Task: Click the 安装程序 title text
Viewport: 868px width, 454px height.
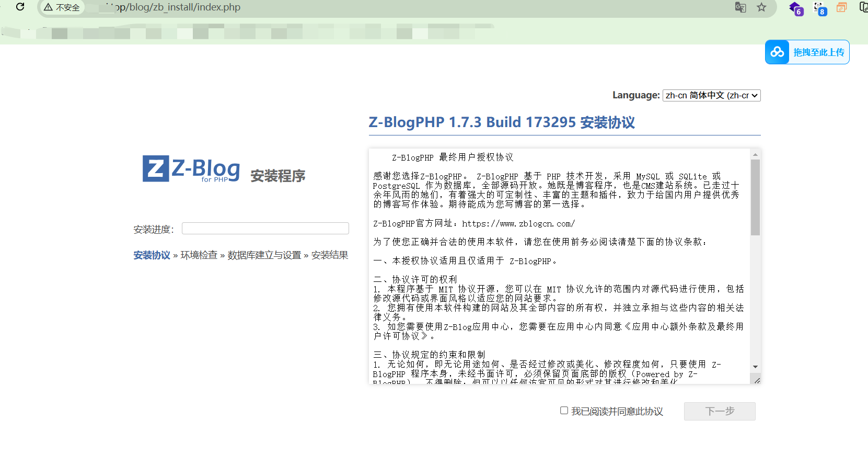Action: 278,176
